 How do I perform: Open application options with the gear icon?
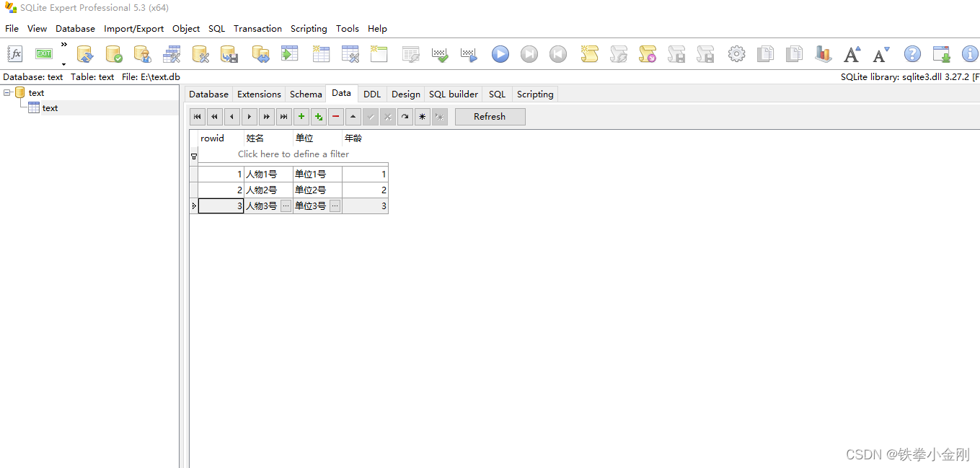(736, 53)
